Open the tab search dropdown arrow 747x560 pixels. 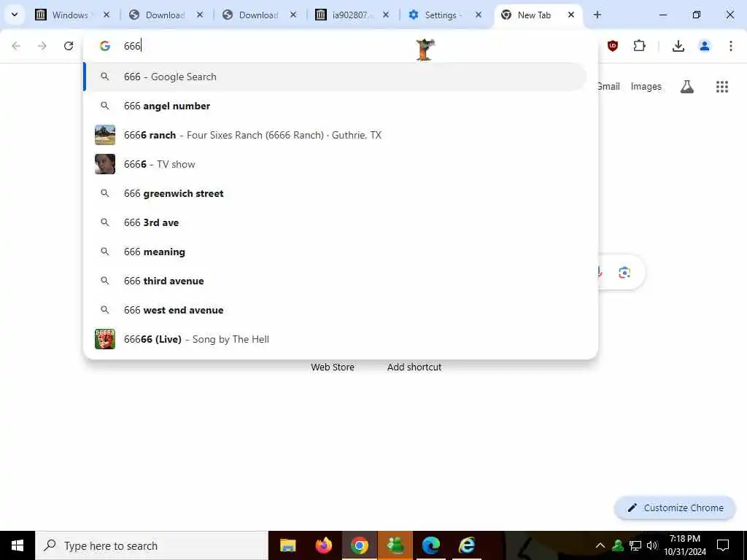(15, 15)
